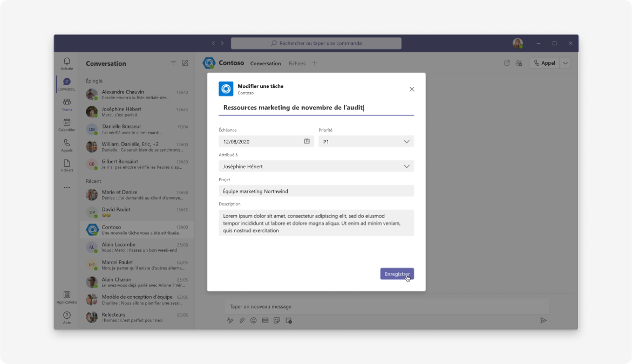This screenshot has width=632, height=364.
Task: Attach a file with paperclip icon
Action: tap(242, 320)
